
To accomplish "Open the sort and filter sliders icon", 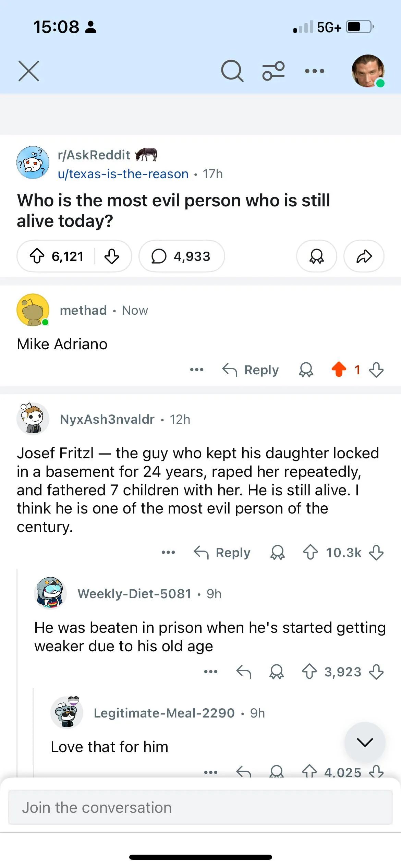I will (x=273, y=71).
